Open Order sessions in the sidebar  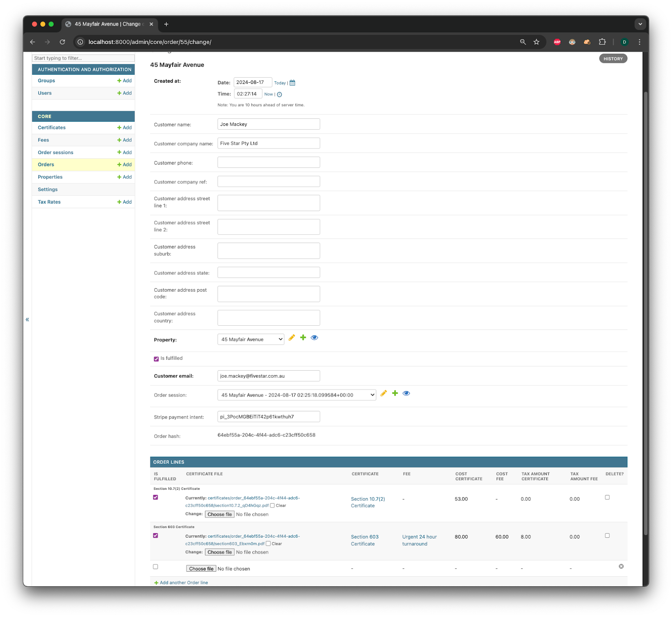click(x=55, y=152)
